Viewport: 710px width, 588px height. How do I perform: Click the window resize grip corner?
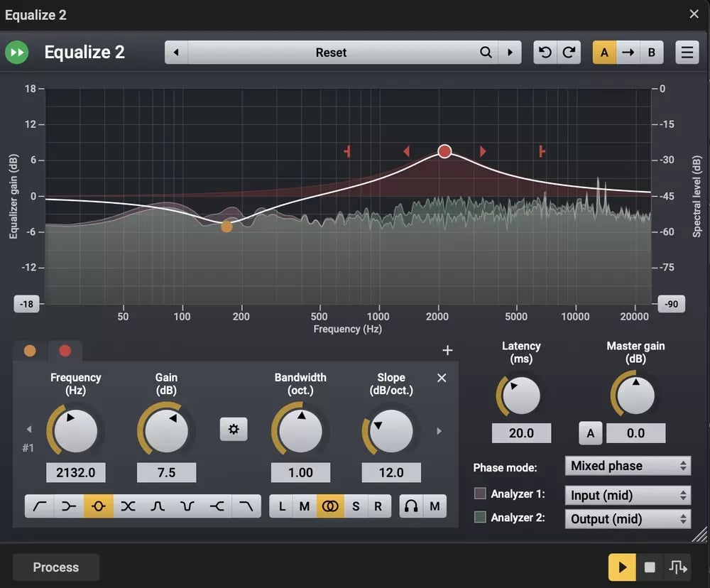pyautogui.click(x=699, y=535)
